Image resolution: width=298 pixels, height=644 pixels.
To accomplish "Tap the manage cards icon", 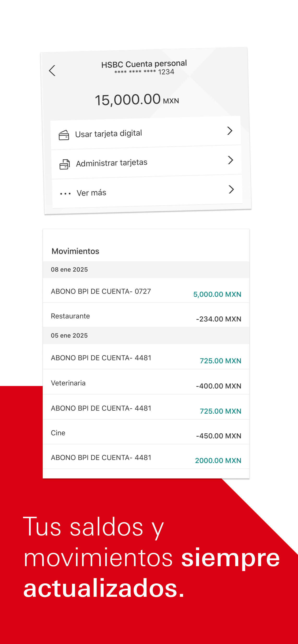I will (65, 164).
